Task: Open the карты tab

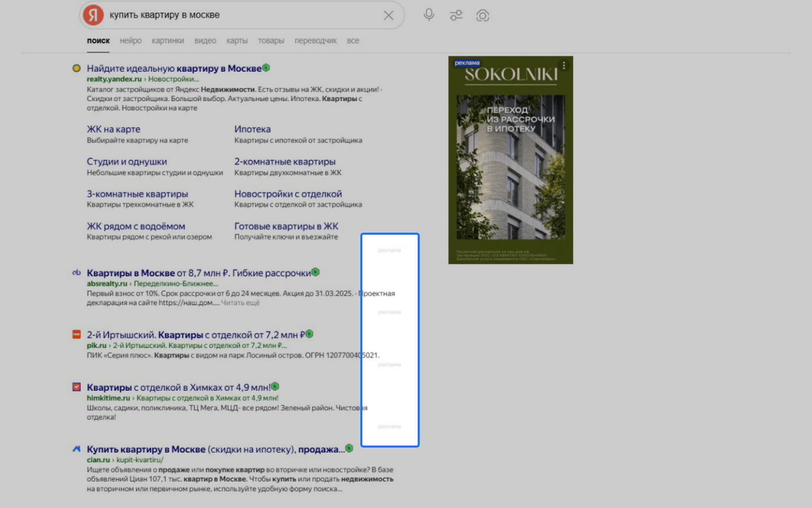Action: click(x=237, y=41)
